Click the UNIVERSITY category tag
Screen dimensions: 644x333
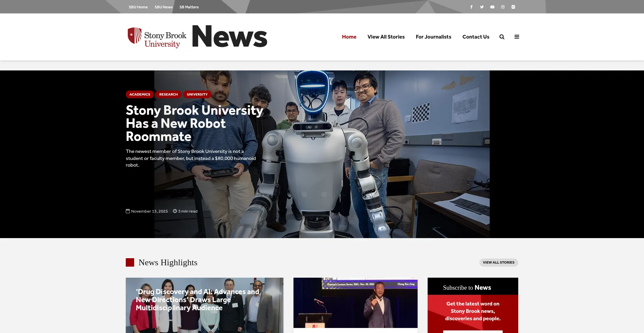[x=197, y=95]
